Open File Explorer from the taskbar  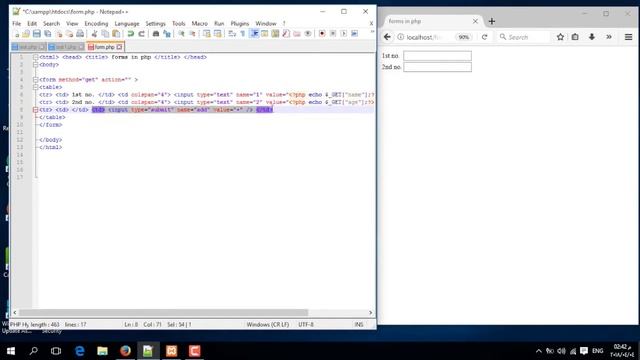click(102, 351)
